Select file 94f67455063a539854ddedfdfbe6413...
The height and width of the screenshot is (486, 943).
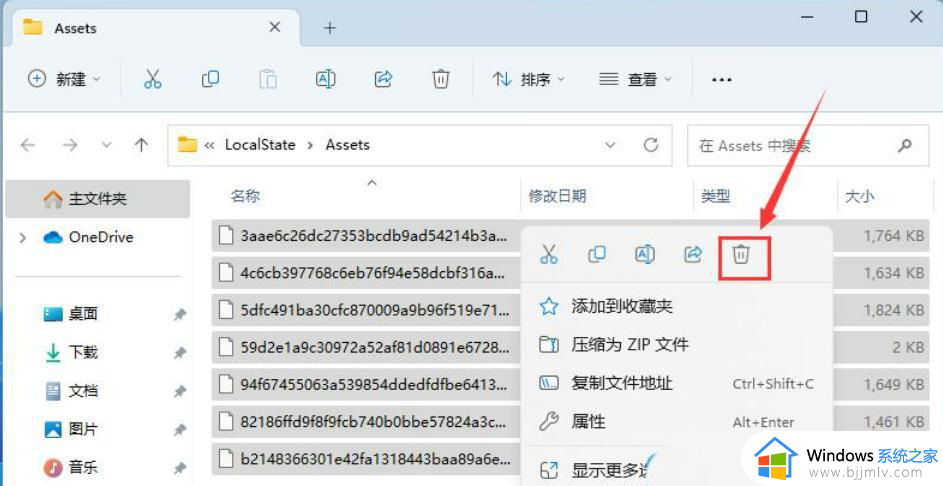coord(366,384)
